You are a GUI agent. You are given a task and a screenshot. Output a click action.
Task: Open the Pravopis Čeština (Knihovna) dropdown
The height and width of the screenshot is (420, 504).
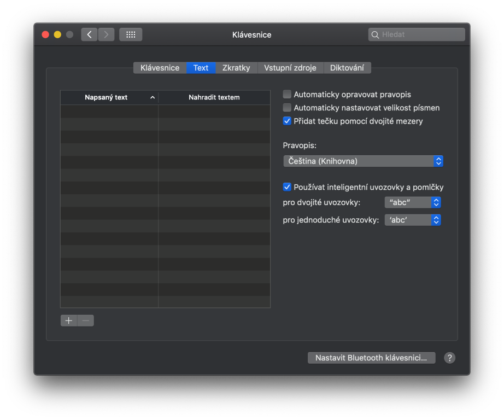[363, 161]
